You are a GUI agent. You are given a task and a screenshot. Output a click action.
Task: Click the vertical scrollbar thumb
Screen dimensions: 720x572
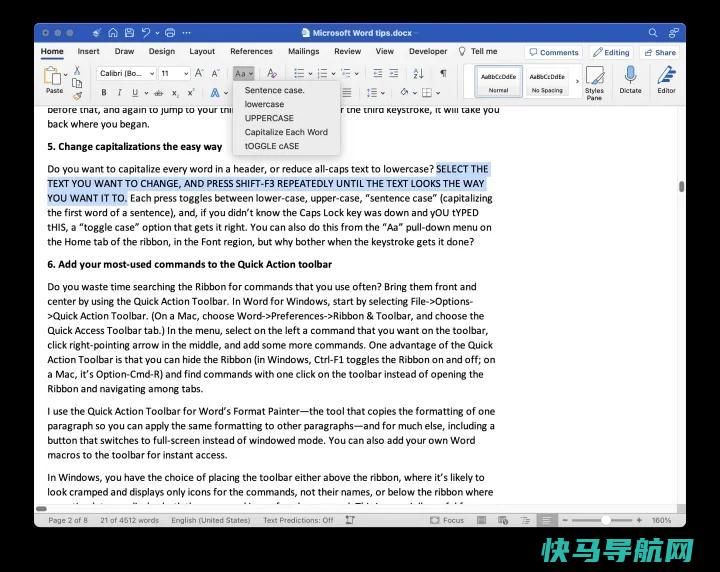[681, 186]
